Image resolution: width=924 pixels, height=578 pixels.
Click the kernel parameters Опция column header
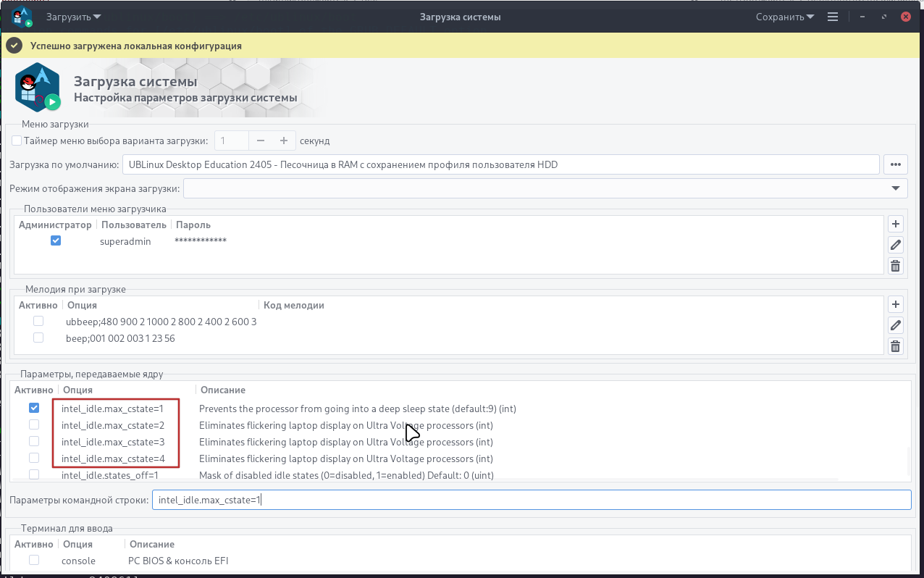[x=77, y=390]
